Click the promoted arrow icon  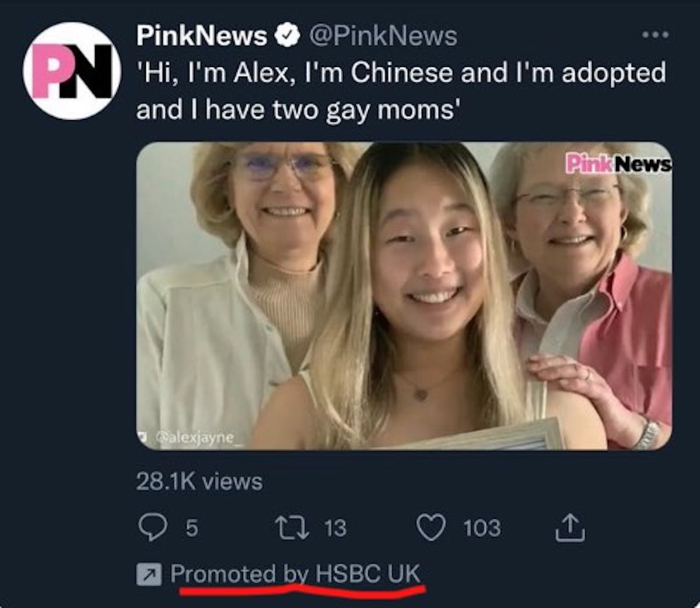(148, 575)
